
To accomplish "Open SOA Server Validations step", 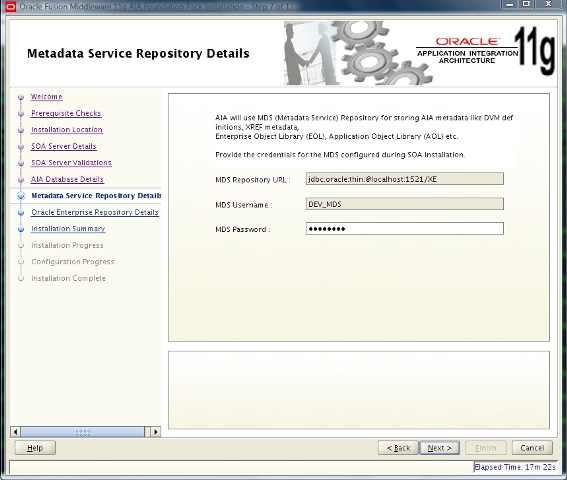I will [x=71, y=162].
